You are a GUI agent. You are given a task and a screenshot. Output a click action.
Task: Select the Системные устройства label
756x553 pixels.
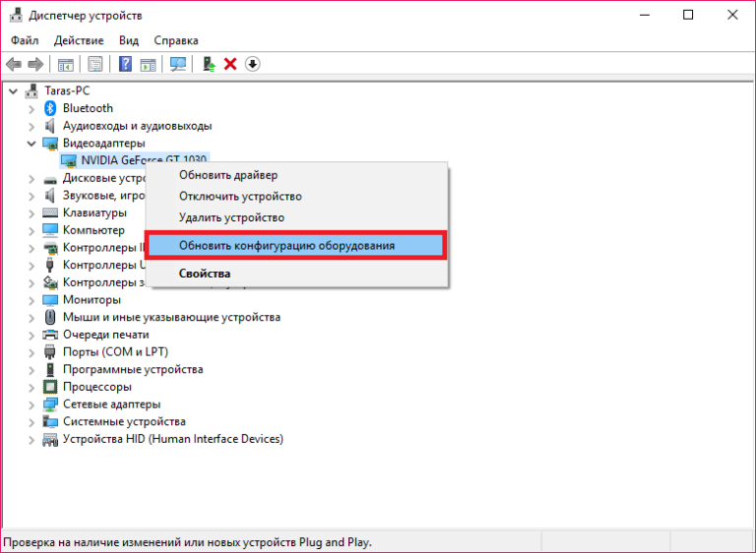[124, 421]
